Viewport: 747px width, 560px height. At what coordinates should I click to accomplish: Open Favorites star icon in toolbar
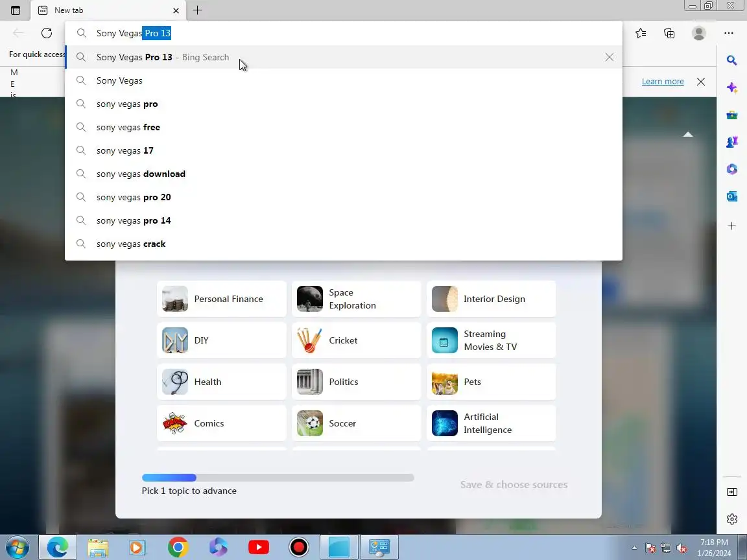tap(641, 33)
